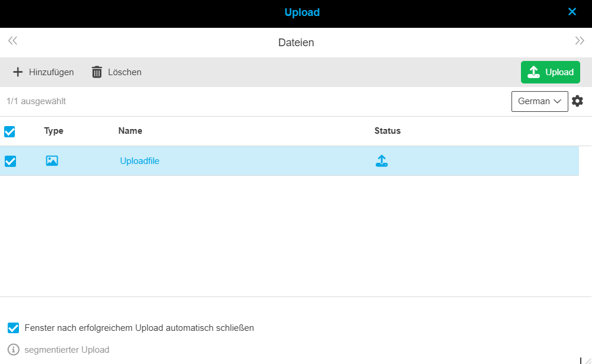Toggle the checkbox for the Uploadfile row
Viewport: 592px width, 364px height.
pos(9,160)
